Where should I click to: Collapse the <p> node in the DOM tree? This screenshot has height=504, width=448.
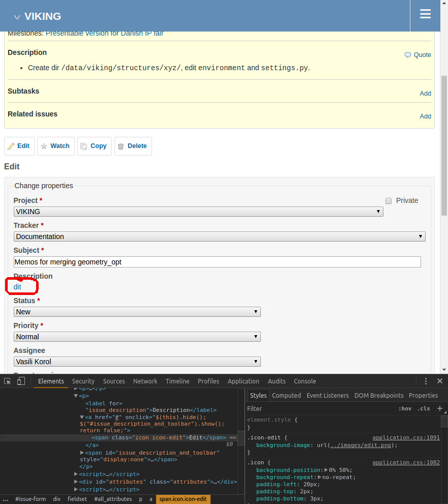pos(76,396)
